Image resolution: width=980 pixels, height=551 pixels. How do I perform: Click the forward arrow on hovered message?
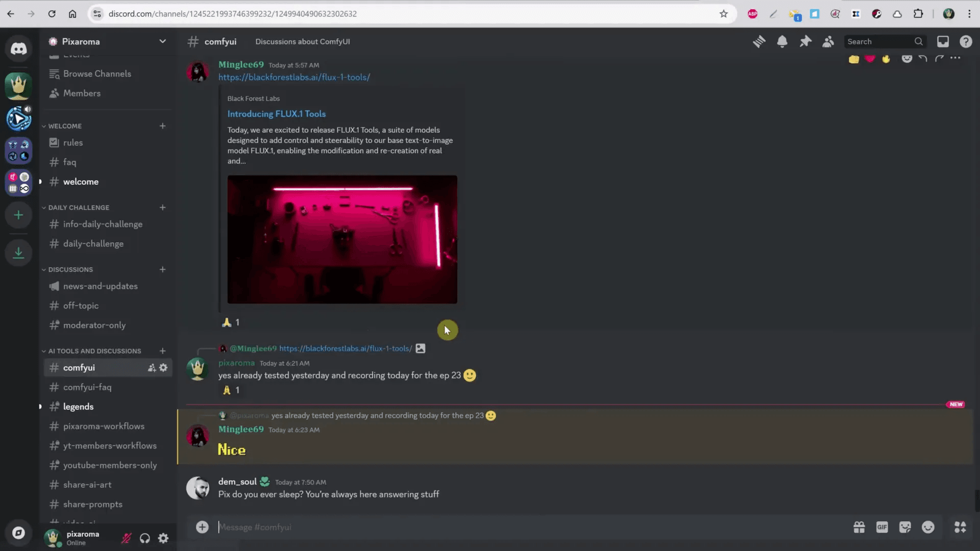(x=939, y=58)
